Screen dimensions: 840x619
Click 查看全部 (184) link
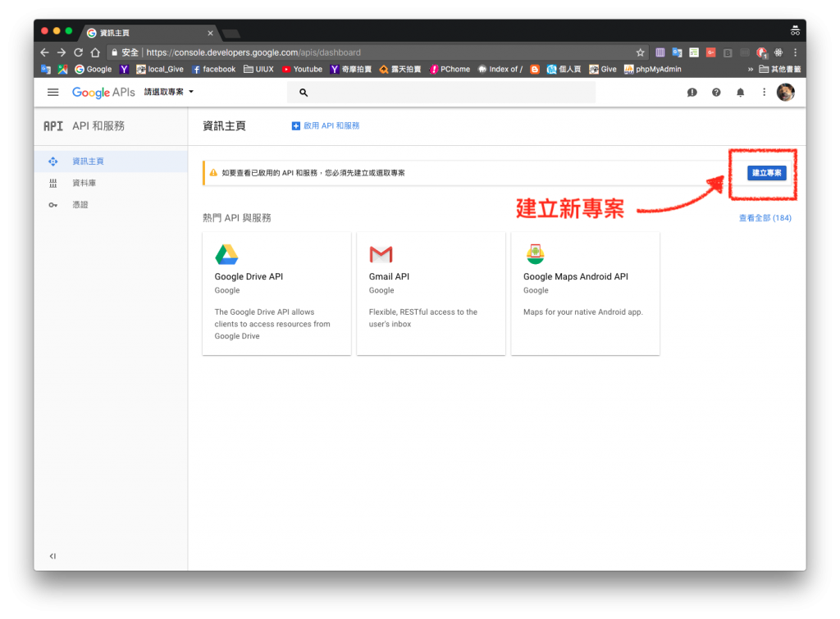765,218
